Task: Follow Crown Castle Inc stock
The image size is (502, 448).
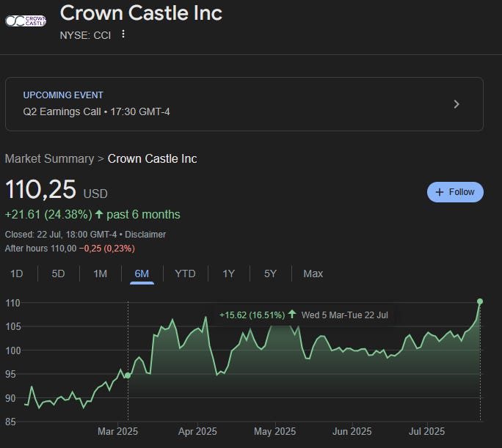Action: [x=455, y=192]
